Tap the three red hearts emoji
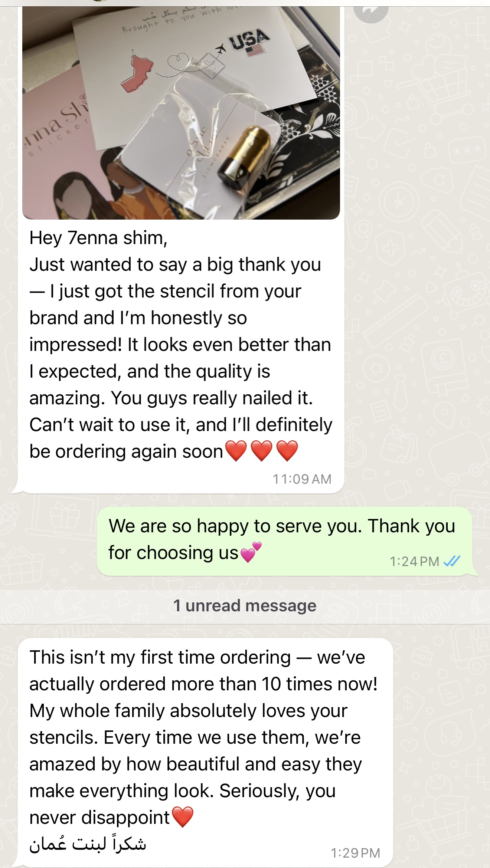Screen dimensions: 490x868 pyautogui.click(x=262, y=451)
